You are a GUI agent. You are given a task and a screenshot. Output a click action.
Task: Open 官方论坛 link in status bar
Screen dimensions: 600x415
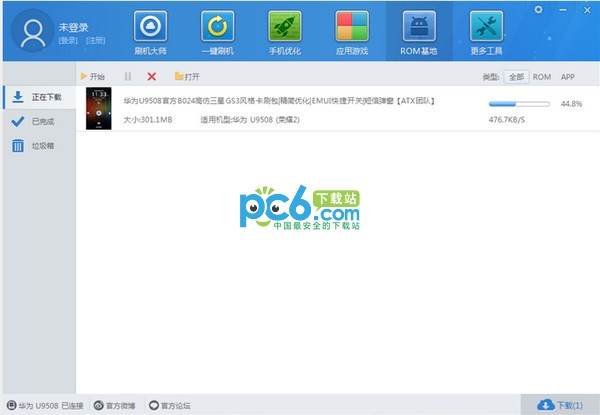tap(170, 405)
